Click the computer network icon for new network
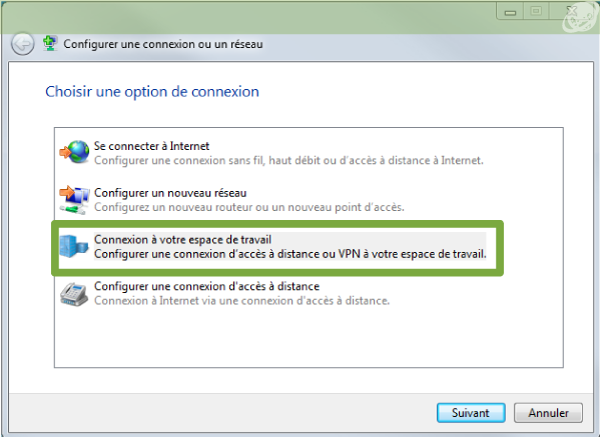The width and height of the screenshot is (600, 437). point(75,199)
